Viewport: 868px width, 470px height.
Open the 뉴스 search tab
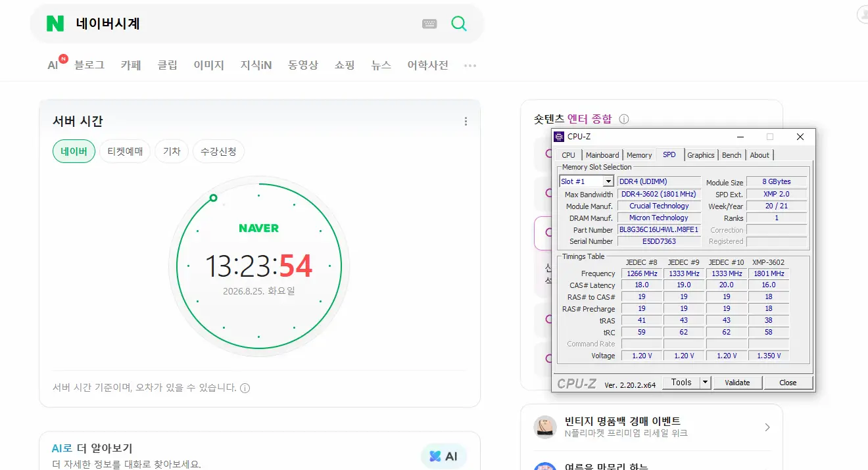tap(381, 65)
